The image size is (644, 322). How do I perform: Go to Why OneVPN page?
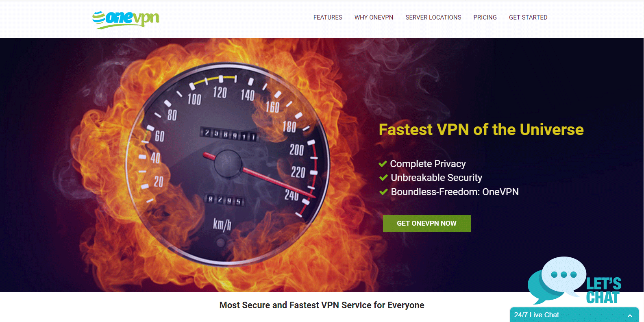[x=374, y=17]
